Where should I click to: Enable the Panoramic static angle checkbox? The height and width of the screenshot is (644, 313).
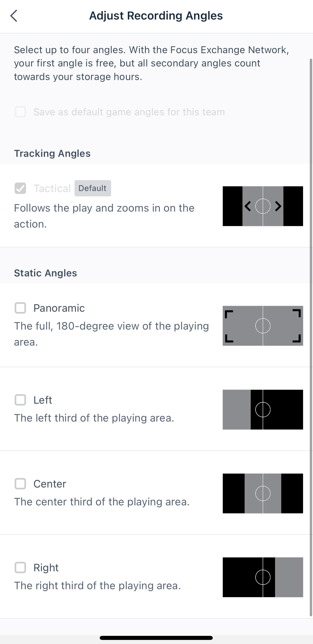pyautogui.click(x=20, y=308)
